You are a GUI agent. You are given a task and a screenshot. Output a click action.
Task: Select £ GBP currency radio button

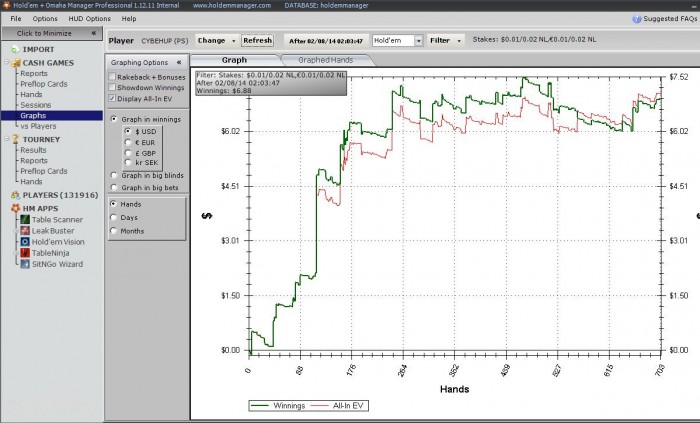point(128,153)
